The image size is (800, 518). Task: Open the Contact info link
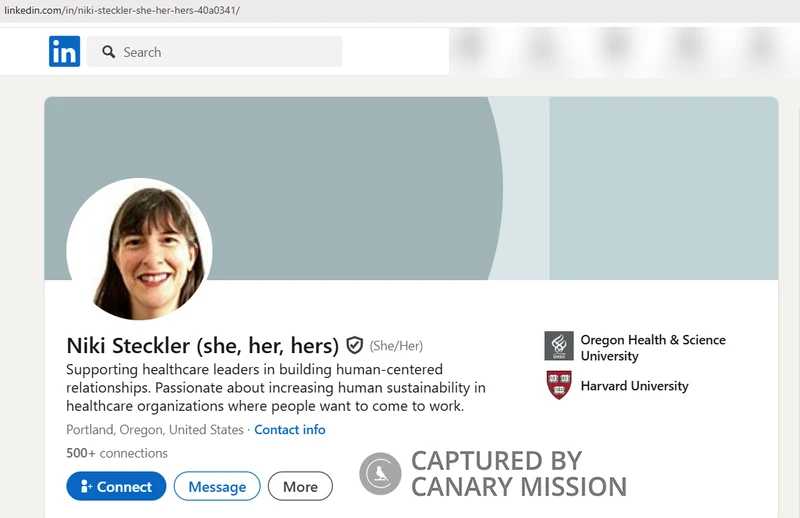(290, 430)
